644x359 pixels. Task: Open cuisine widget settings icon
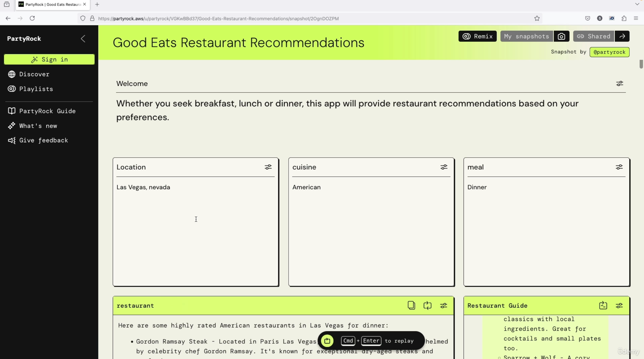[x=444, y=167]
